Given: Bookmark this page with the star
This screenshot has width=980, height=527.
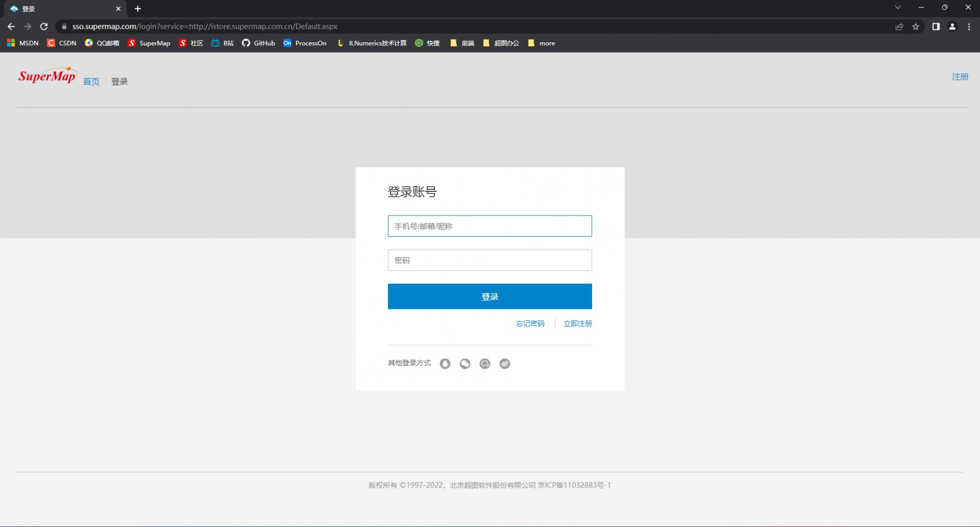Looking at the screenshot, I should [916, 26].
